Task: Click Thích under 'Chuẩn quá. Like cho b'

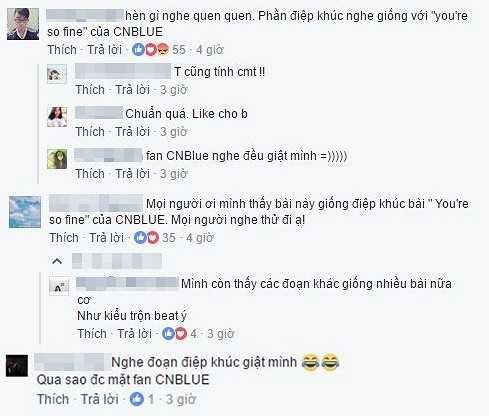Action: (x=90, y=132)
